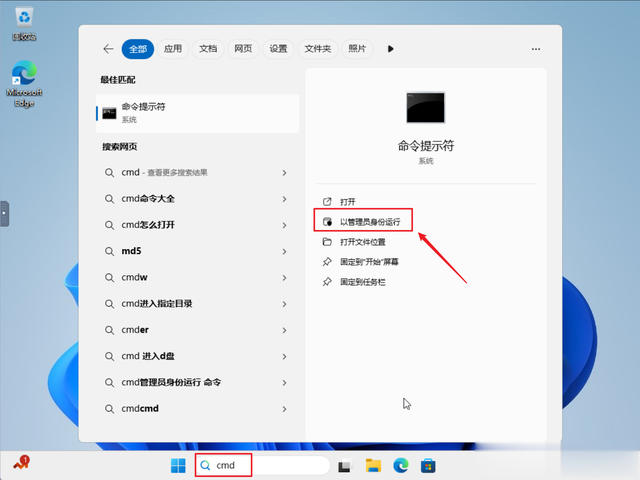This screenshot has height=480, width=640.
Task: Switch to the 网页 filter tab
Action: click(243, 49)
